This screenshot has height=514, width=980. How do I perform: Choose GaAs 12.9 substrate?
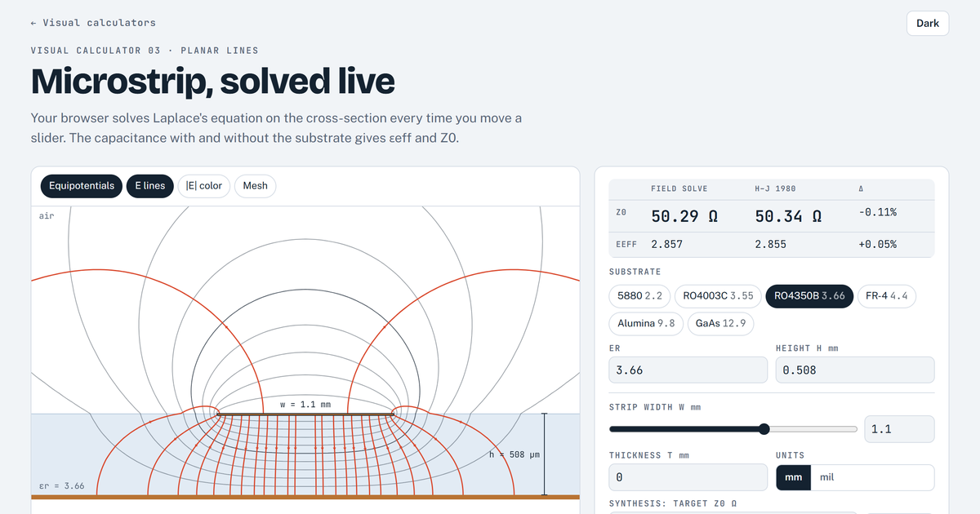click(x=721, y=323)
